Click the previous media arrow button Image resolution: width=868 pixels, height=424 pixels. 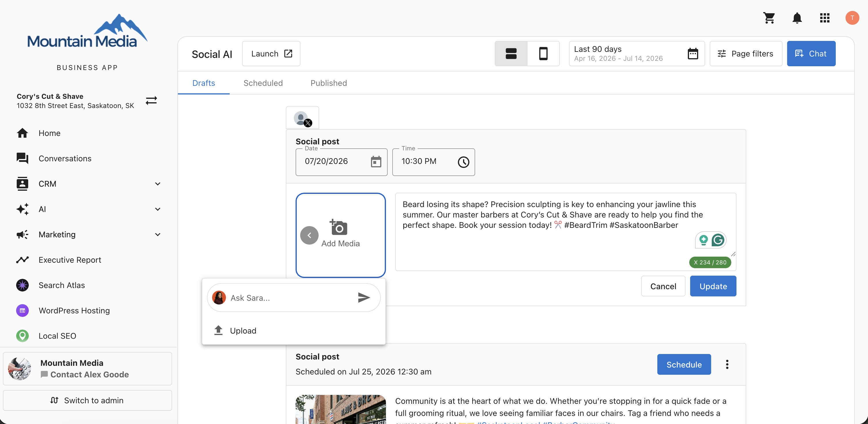tap(309, 235)
